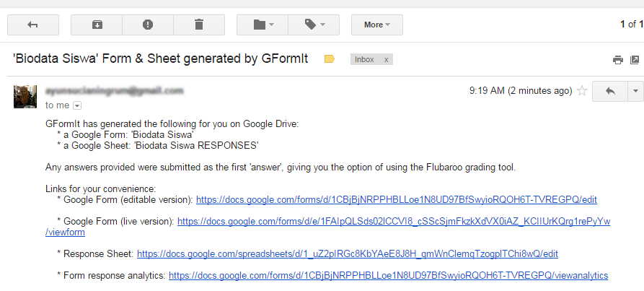Remove the Inbox label with x
The width and height of the screenshot is (644, 291).
[x=387, y=60]
